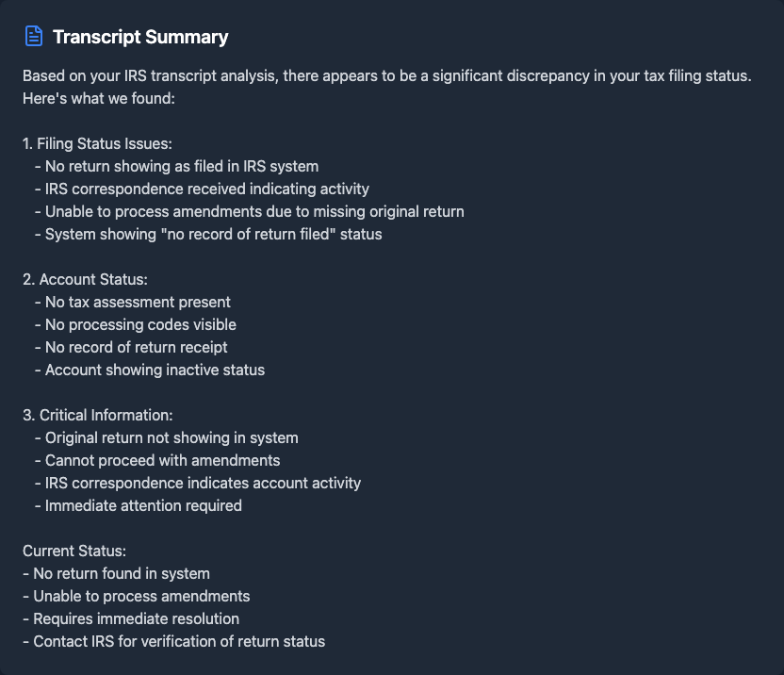Click the "no record of return filed" status line
This screenshot has width=784, height=675.
(x=214, y=234)
